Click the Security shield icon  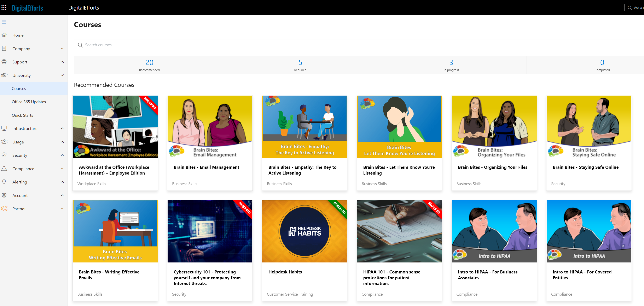tap(4, 155)
